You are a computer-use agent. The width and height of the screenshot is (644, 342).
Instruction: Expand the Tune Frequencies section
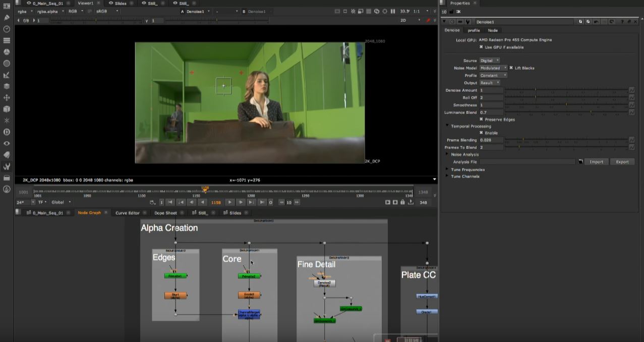pos(447,169)
